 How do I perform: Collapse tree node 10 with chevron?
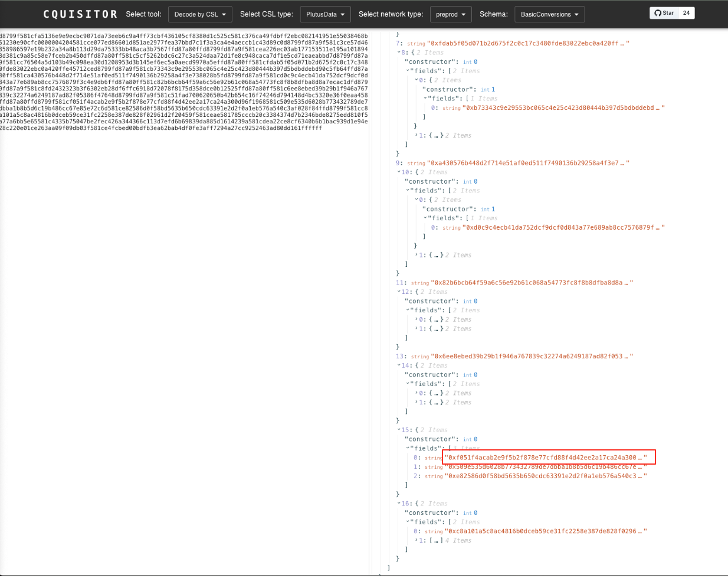(399, 172)
